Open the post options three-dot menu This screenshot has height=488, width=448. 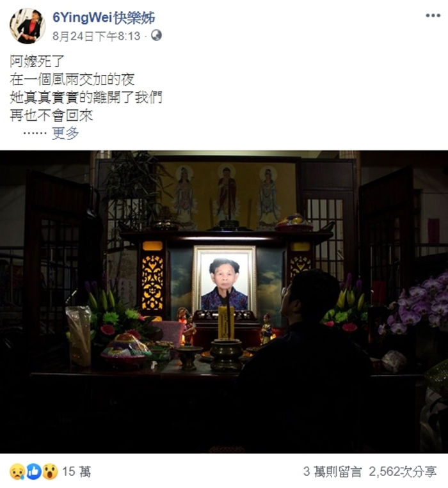pyautogui.click(x=433, y=15)
